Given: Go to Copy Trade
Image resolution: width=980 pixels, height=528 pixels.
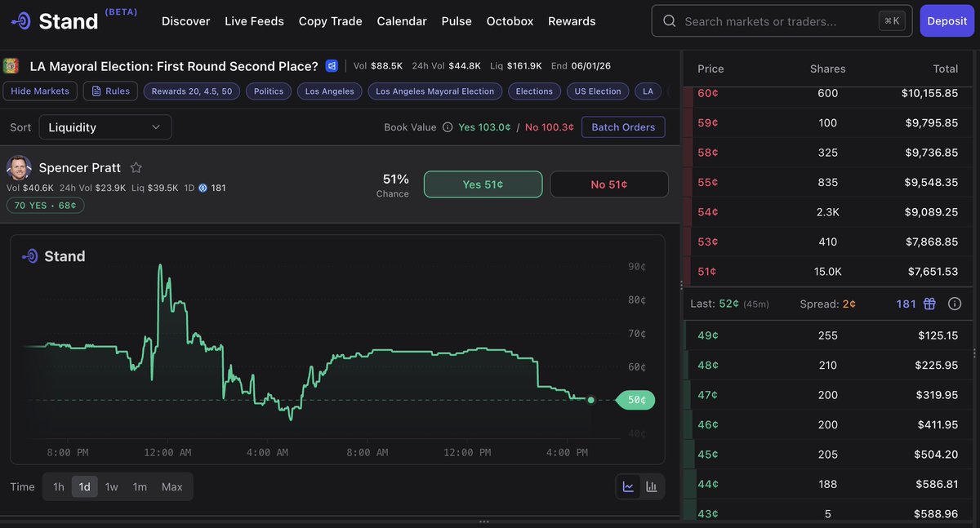Looking at the screenshot, I should 330,21.
